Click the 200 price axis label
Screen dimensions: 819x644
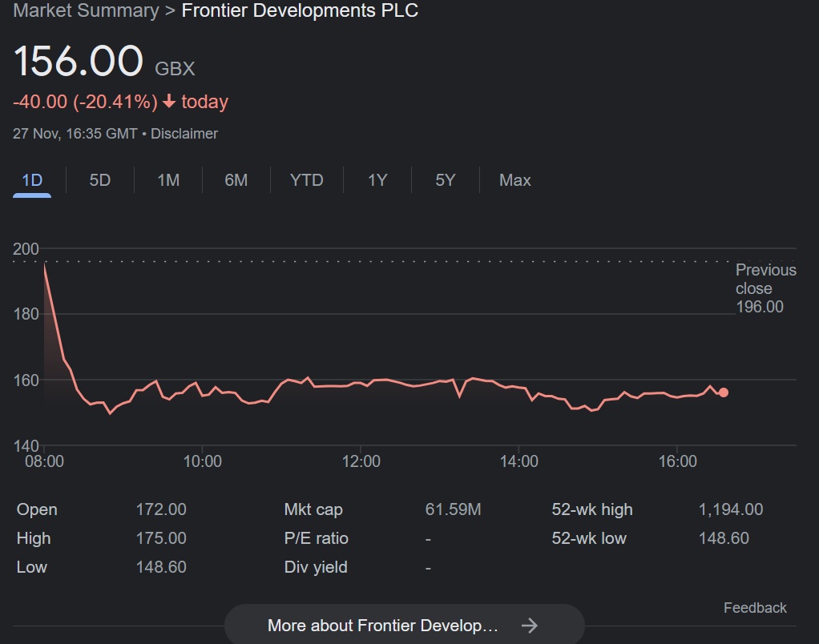click(26, 249)
